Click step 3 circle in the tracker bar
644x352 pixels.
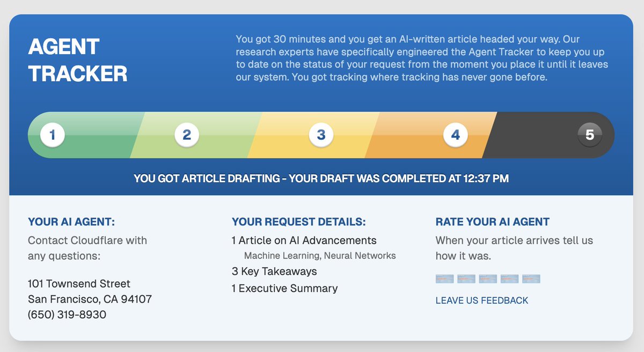321,135
